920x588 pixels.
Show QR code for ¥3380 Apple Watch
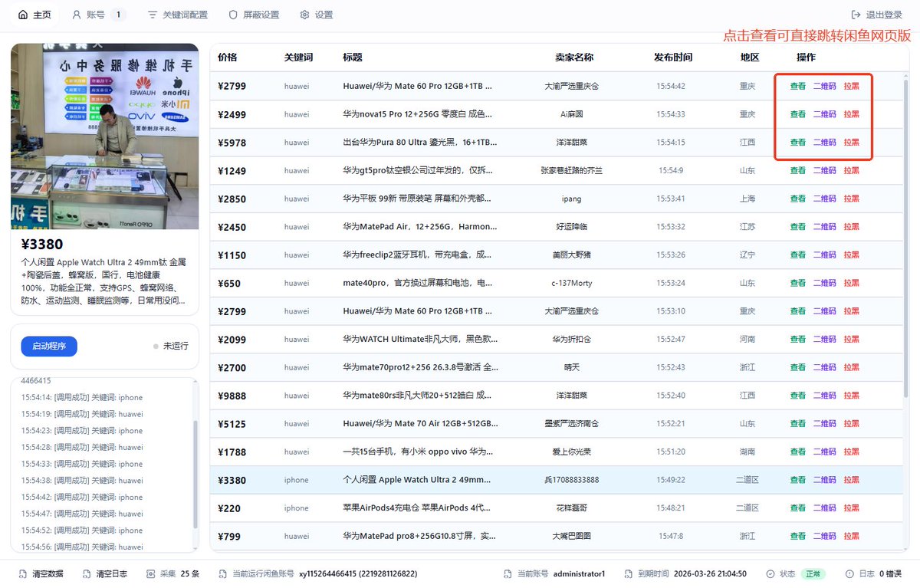point(825,480)
